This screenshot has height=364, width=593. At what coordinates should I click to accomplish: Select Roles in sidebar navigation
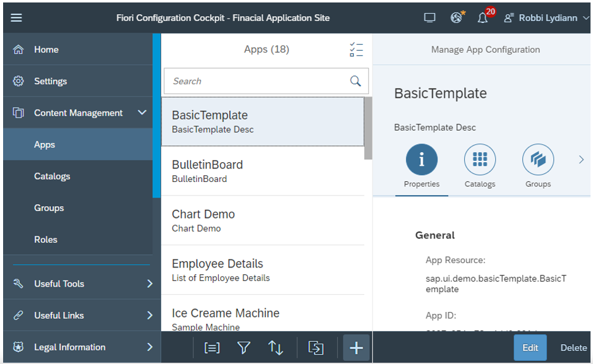78,240
